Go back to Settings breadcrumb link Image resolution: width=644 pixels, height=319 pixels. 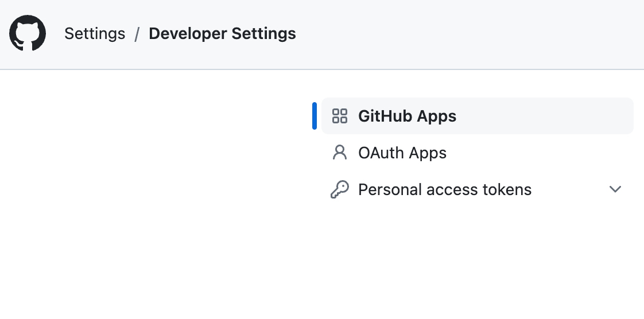(95, 34)
